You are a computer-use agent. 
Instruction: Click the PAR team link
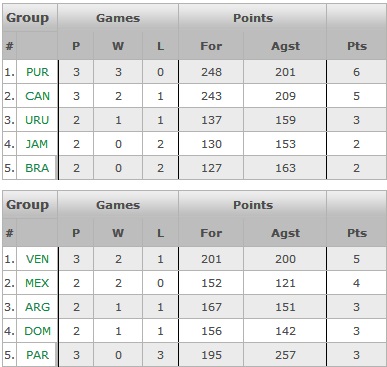[x=37, y=355]
